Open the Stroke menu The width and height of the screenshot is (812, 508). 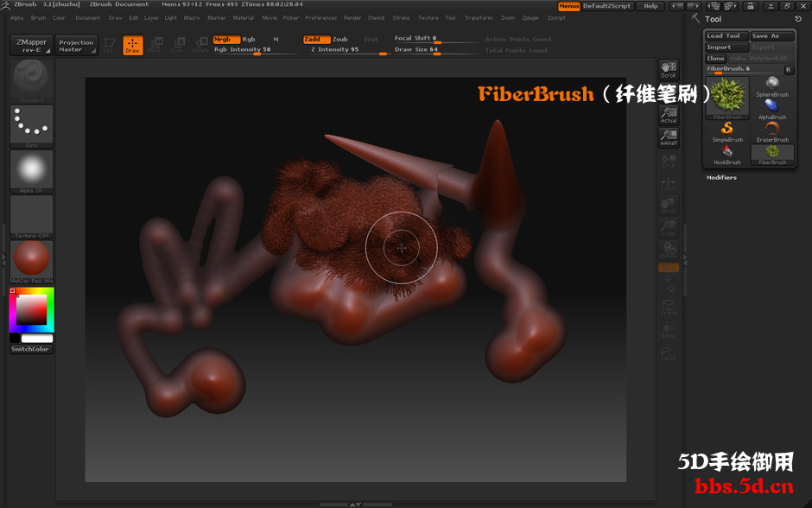point(401,17)
